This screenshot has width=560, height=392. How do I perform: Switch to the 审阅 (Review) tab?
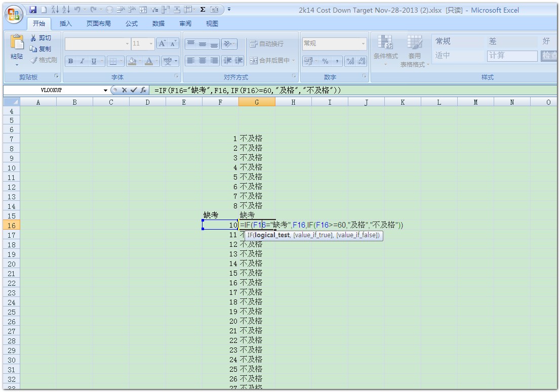coord(185,24)
